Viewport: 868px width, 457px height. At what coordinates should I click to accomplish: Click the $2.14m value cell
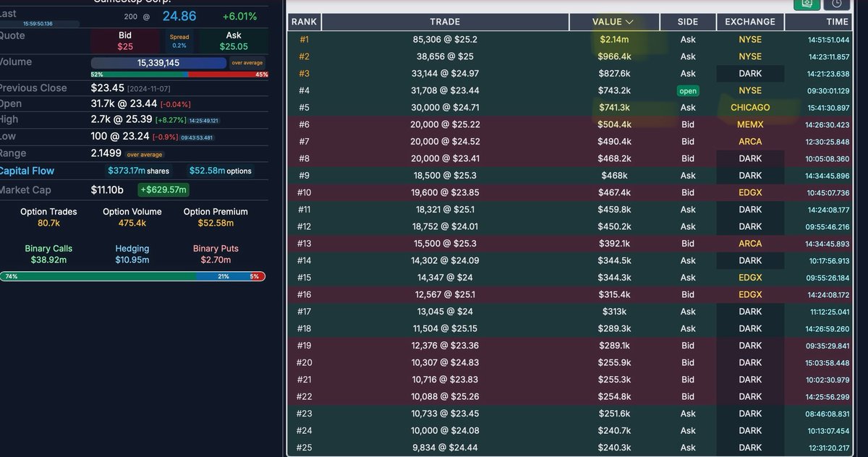click(614, 40)
